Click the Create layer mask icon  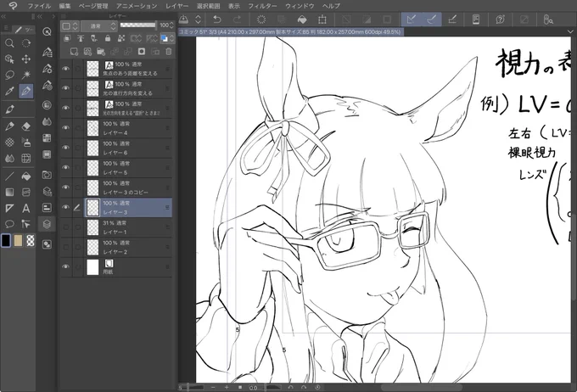[142, 52]
